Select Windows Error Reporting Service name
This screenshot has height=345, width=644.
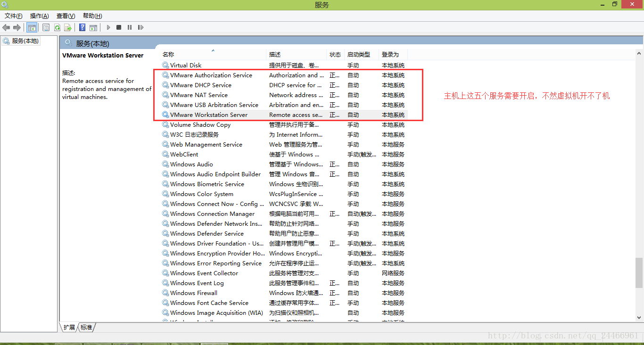tap(216, 263)
